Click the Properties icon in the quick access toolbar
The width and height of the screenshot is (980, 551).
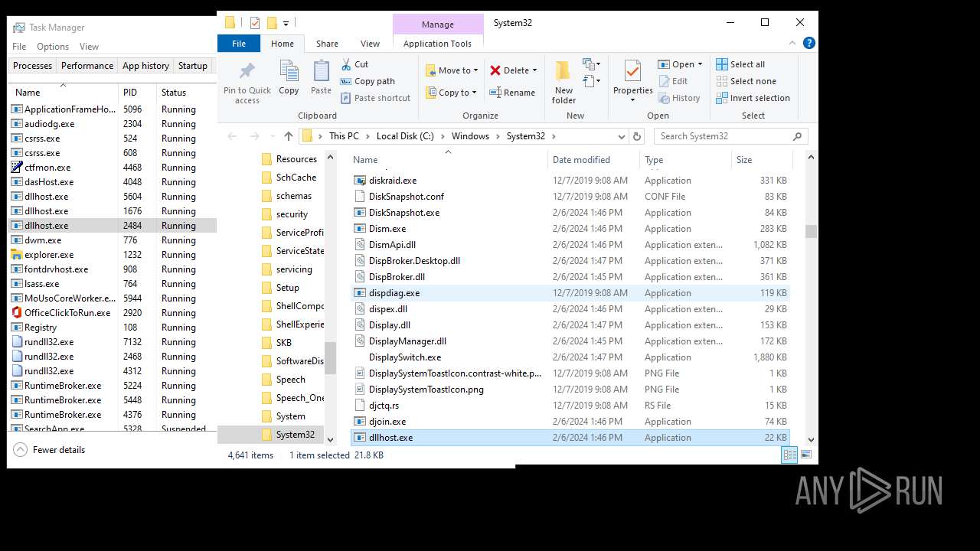click(255, 23)
